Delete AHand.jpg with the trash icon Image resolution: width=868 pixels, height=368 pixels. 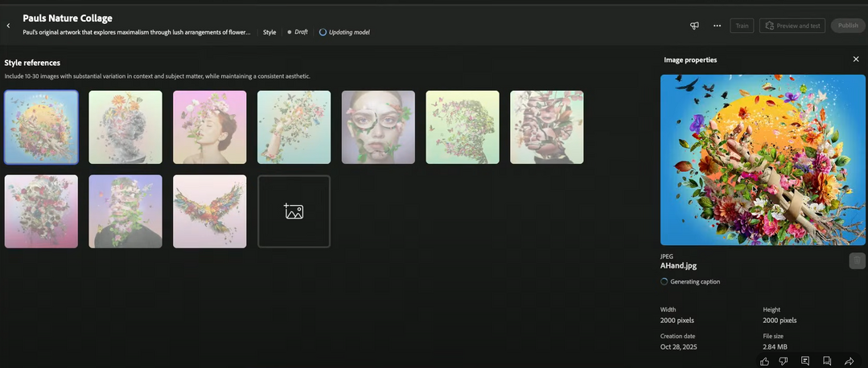(x=857, y=260)
